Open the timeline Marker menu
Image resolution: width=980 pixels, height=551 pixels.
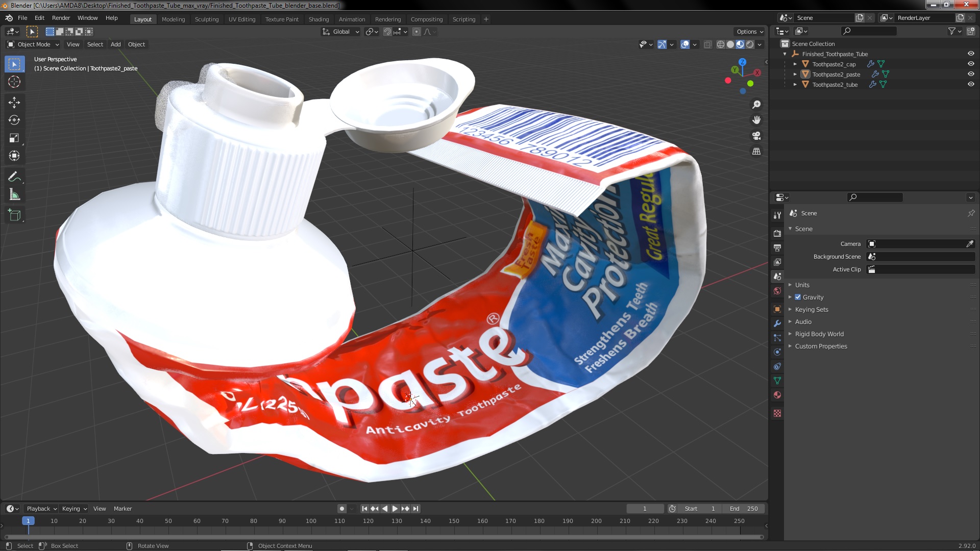click(x=122, y=509)
